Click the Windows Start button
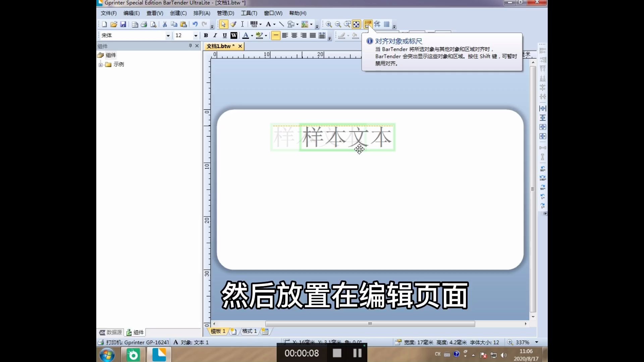Screen dimensions: 644x362 click(x=107, y=355)
